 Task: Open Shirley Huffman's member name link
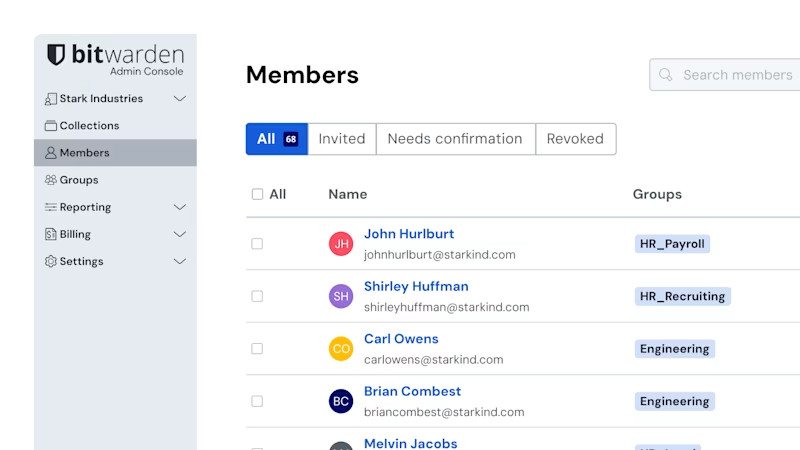[416, 286]
